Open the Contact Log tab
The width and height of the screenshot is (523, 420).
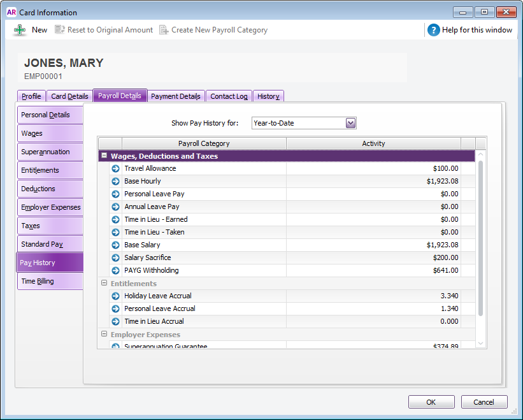coord(229,96)
